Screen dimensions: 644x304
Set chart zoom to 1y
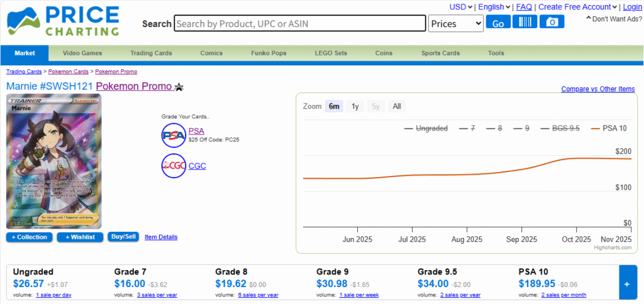(x=355, y=106)
